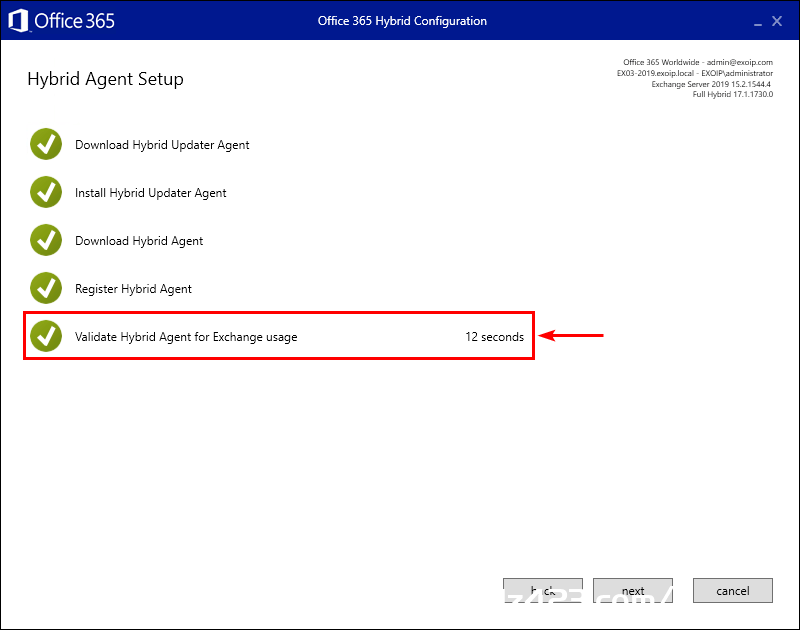Viewport: 800px width, 630px height.
Task: Close the Hybrid Configuration window
Action: [x=777, y=21]
